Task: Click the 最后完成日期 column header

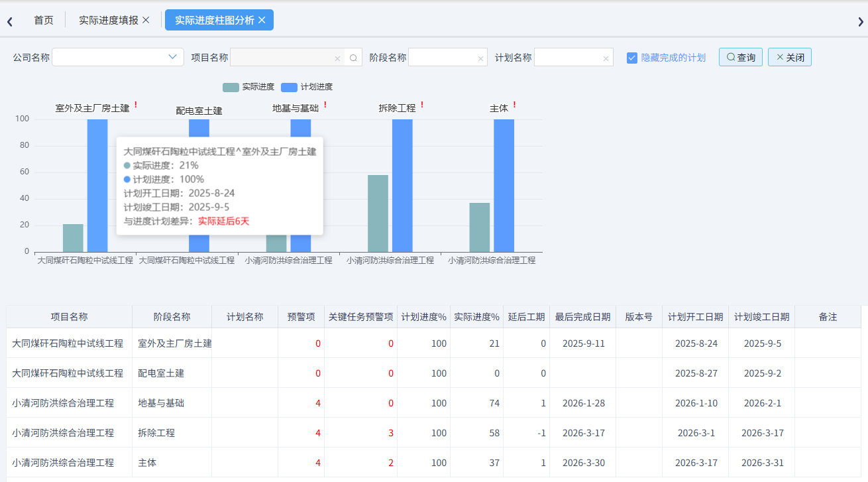Action: pos(583,317)
